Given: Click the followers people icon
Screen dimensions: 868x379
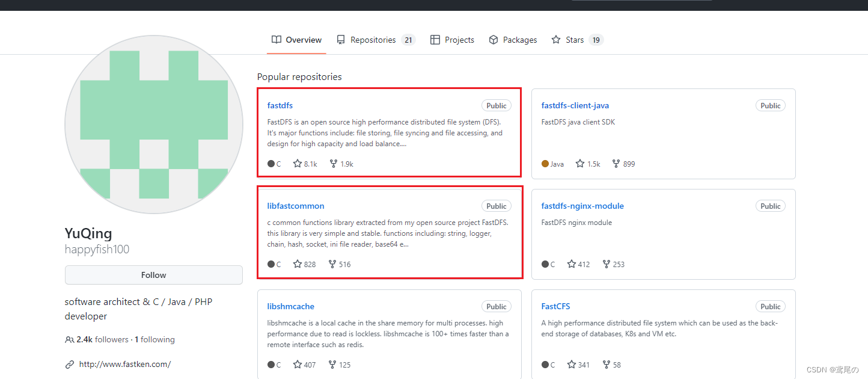Looking at the screenshot, I should (70, 339).
